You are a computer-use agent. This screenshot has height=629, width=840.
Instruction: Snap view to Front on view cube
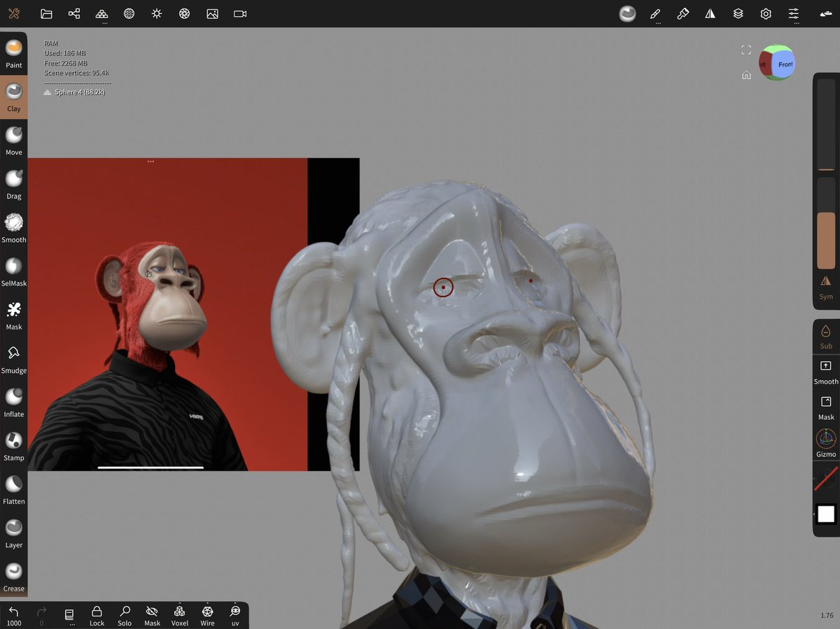pyautogui.click(x=785, y=64)
